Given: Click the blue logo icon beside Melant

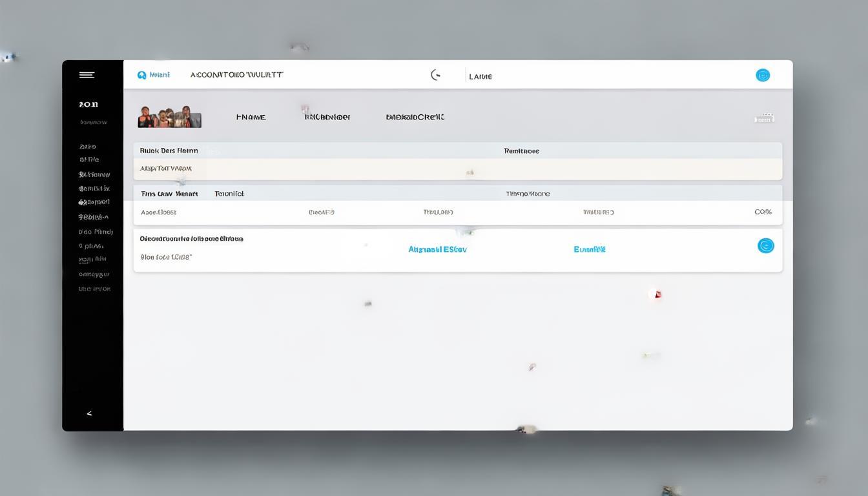Looking at the screenshot, I should 142,75.
